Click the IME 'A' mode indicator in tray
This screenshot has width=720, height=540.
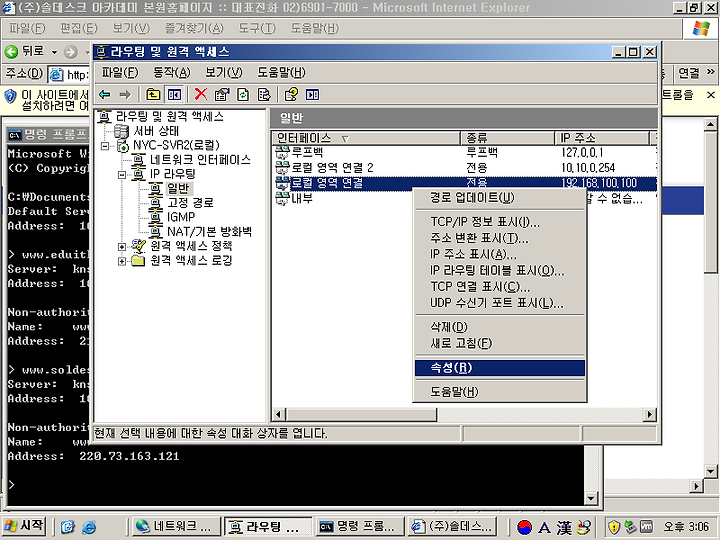pyautogui.click(x=544, y=527)
